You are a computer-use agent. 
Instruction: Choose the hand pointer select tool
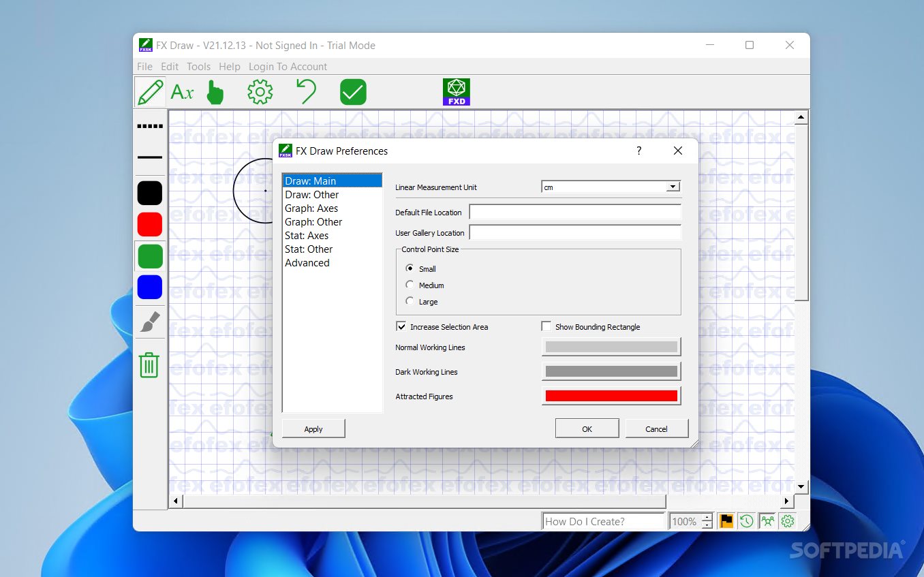click(215, 92)
